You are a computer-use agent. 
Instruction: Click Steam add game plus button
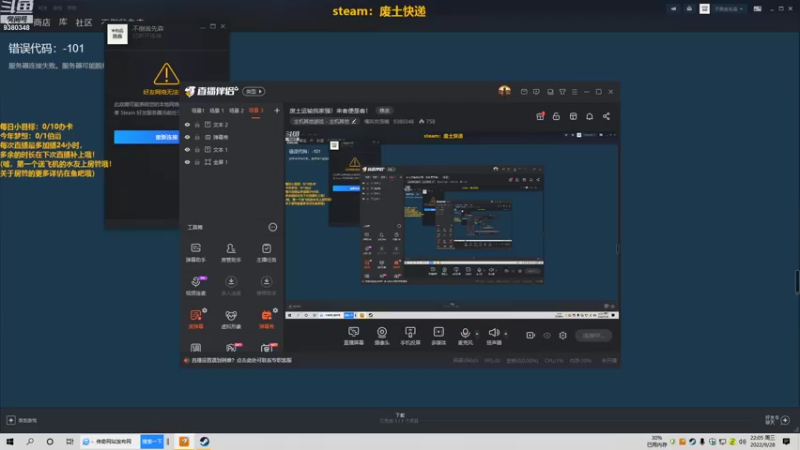coord(11,420)
